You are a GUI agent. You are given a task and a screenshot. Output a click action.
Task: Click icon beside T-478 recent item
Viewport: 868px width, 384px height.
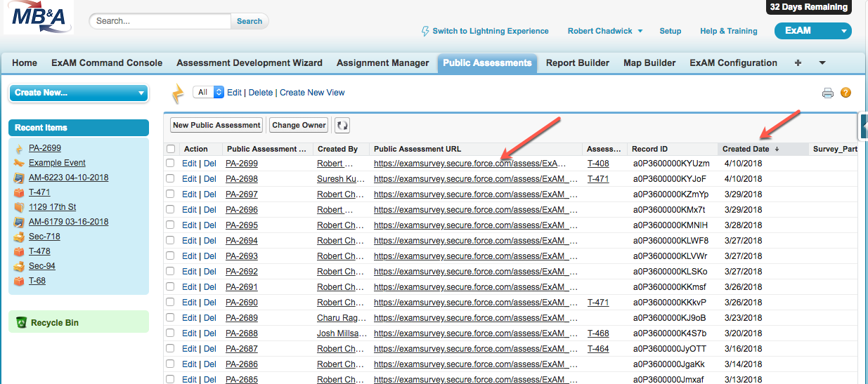click(19, 251)
